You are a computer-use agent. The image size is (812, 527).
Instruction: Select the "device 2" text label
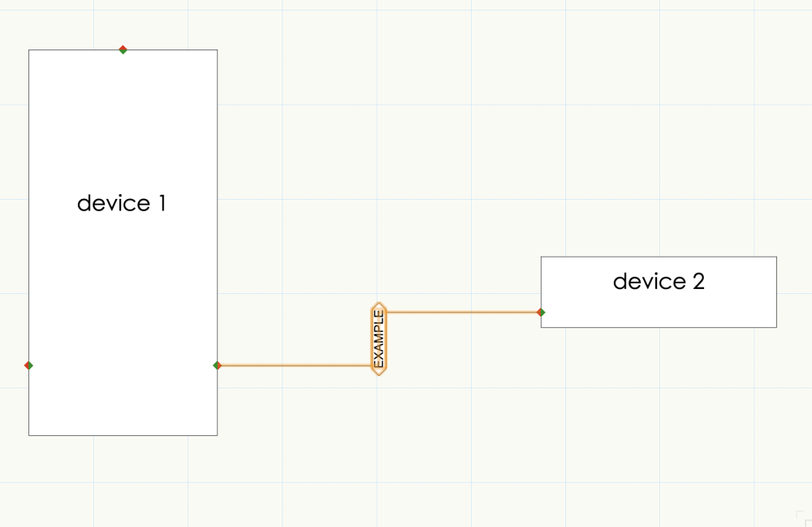(x=659, y=282)
